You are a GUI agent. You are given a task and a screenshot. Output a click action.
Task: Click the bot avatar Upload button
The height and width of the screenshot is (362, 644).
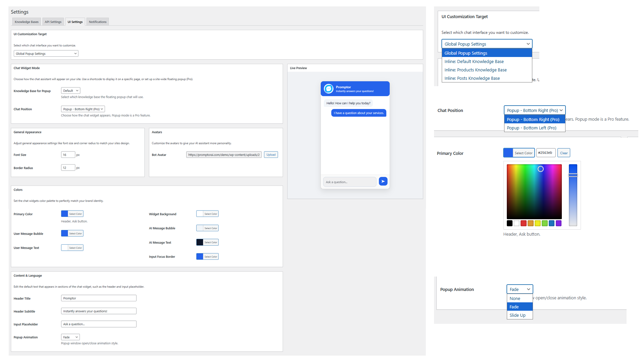pyautogui.click(x=271, y=155)
